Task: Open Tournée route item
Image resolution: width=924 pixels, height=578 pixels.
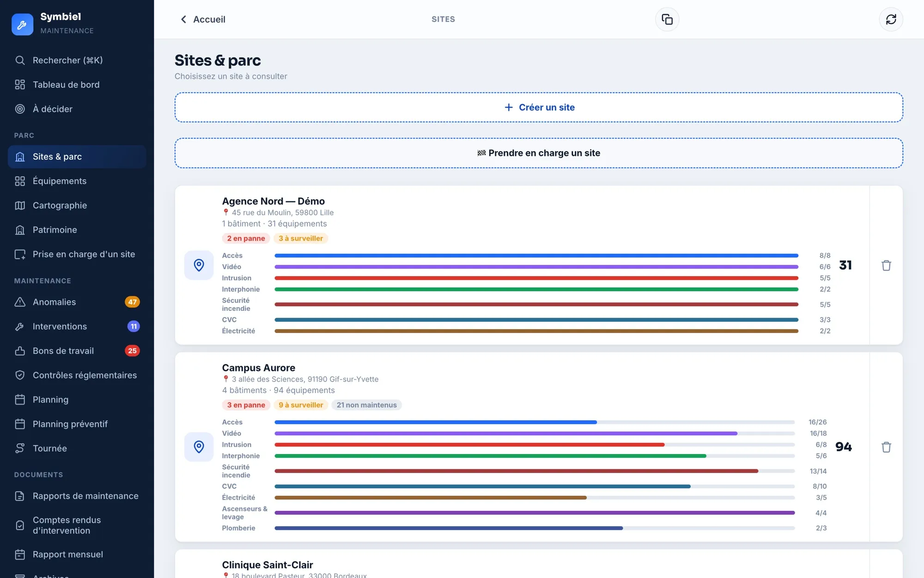Action: (77, 449)
